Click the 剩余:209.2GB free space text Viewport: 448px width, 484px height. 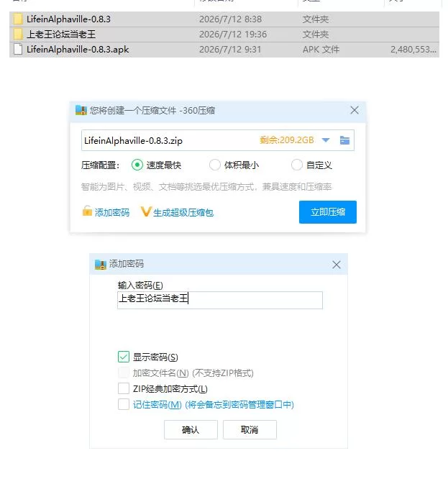pyautogui.click(x=287, y=140)
